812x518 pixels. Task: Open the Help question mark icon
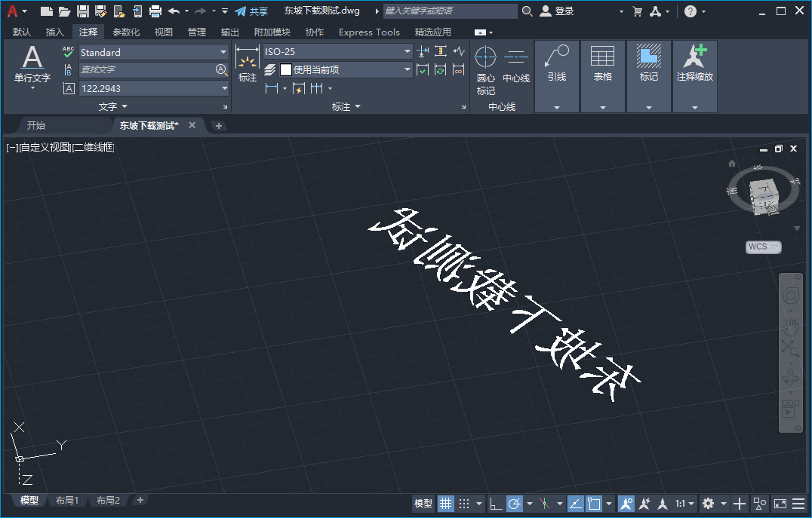pos(691,11)
